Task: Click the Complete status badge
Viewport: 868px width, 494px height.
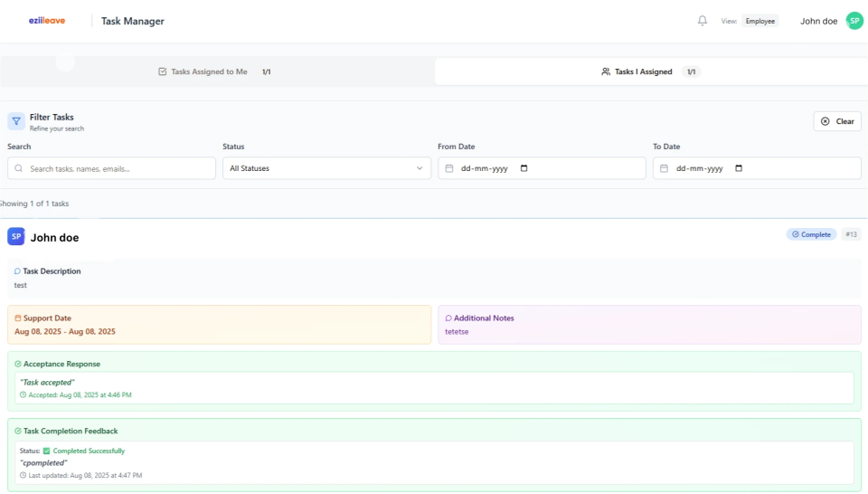Action: click(x=811, y=234)
